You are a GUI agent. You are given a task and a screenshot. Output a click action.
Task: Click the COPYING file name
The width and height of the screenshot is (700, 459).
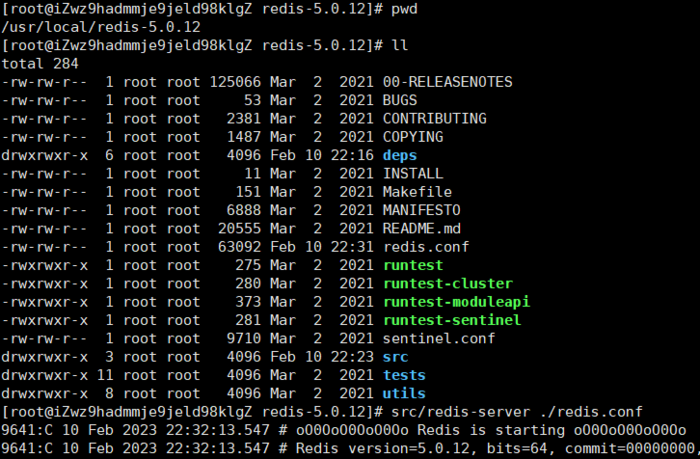pos(413,137)
